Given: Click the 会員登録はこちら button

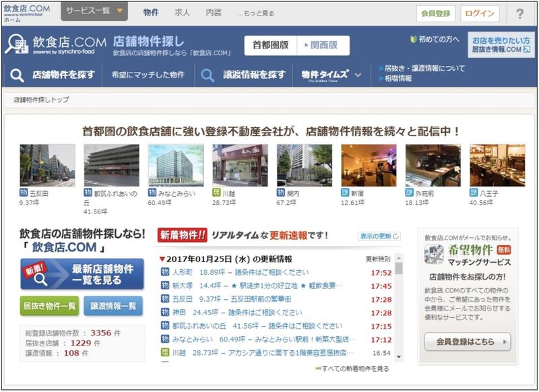Looking at the screenshot, I should tap(468, 342).
